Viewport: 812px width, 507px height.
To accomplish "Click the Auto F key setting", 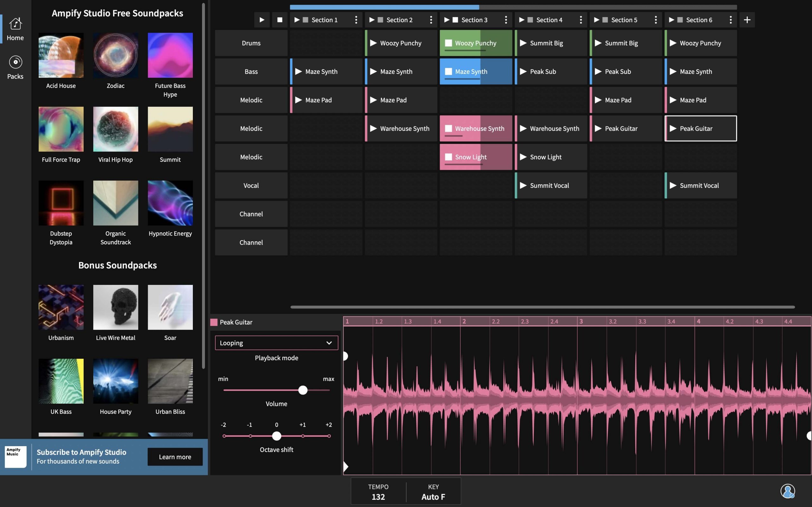I will (433, 491).
